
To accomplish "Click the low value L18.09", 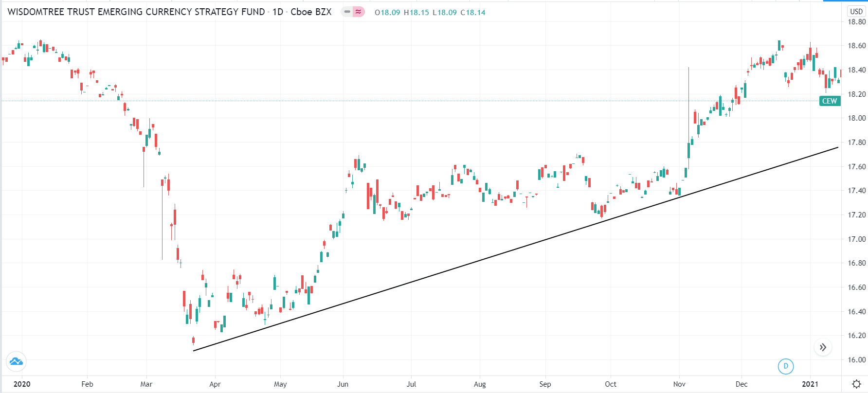I will coord(445,13).
